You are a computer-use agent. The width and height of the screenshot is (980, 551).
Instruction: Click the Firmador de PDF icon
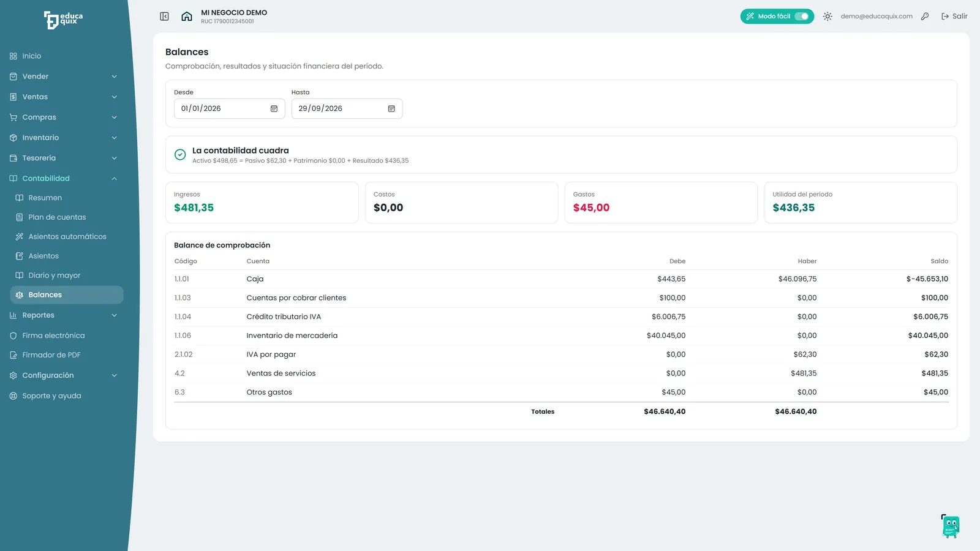click(13, 355)
